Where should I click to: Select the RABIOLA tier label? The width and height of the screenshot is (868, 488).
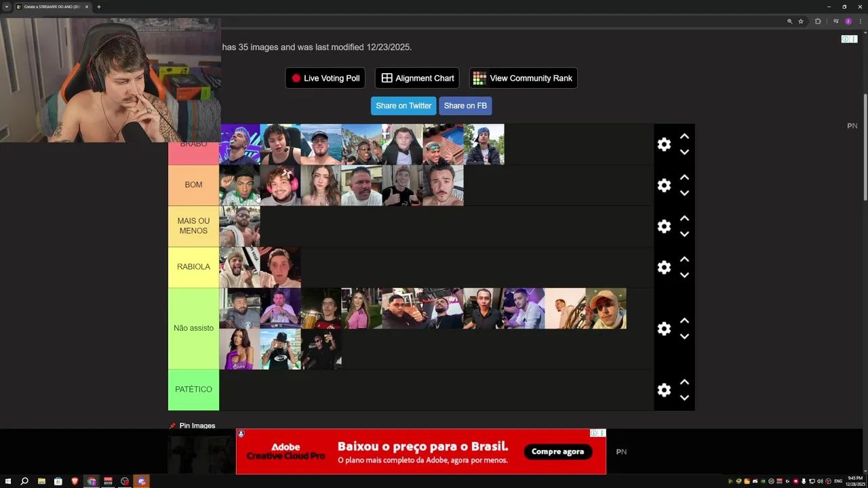tap(193, 267)
